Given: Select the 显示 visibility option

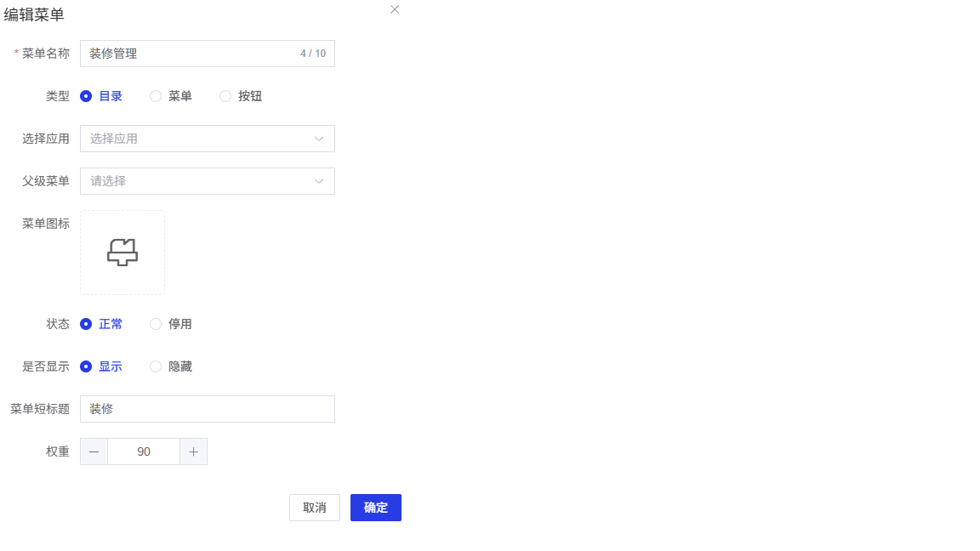Looking at the screenshot, I should click(86, 366).
